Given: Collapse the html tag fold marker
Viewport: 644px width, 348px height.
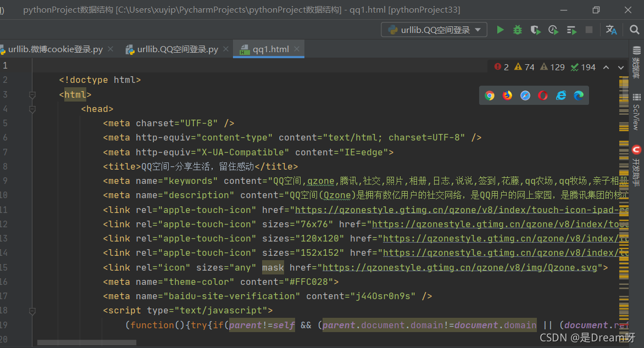Looking at the screenshot, I should click(32, 95).
